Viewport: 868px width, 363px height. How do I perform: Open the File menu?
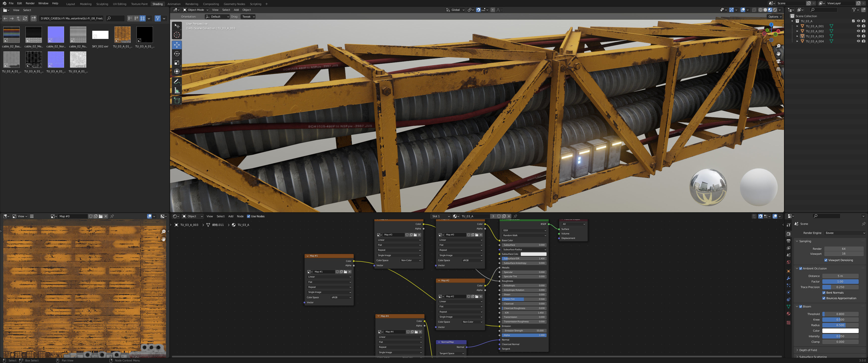pos(11,3)
